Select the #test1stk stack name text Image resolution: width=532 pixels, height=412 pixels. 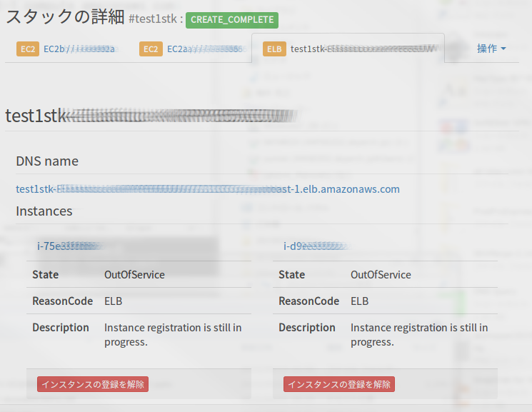coord(153,19)
